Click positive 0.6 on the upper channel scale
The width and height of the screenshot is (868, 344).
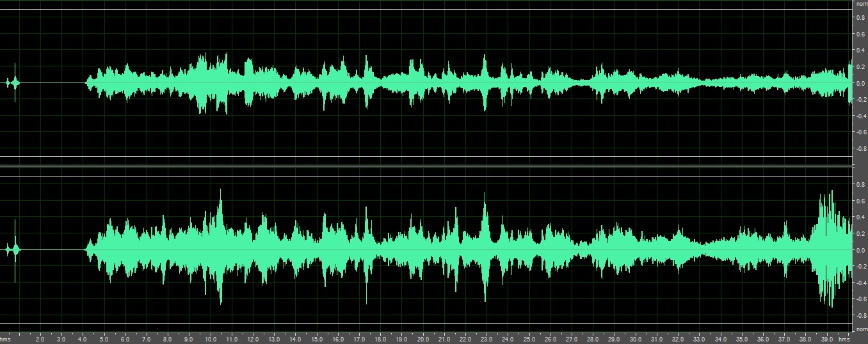862,34
